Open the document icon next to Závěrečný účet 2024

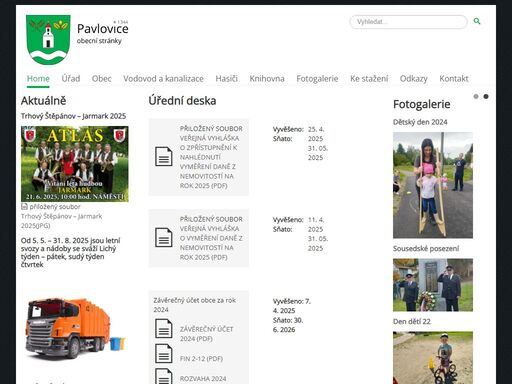pyautogui.click(x=164, y=329)
